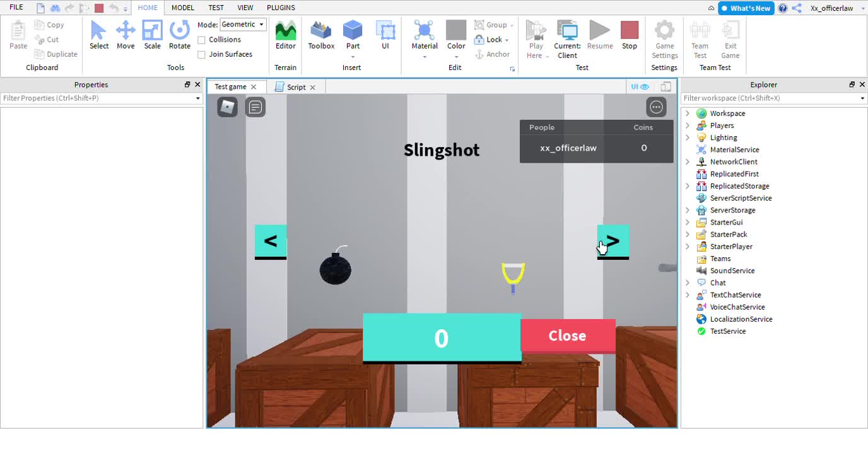This screenshot has width=868, height=449.
Task: Start a Team Test session
Action: point(700,38)
